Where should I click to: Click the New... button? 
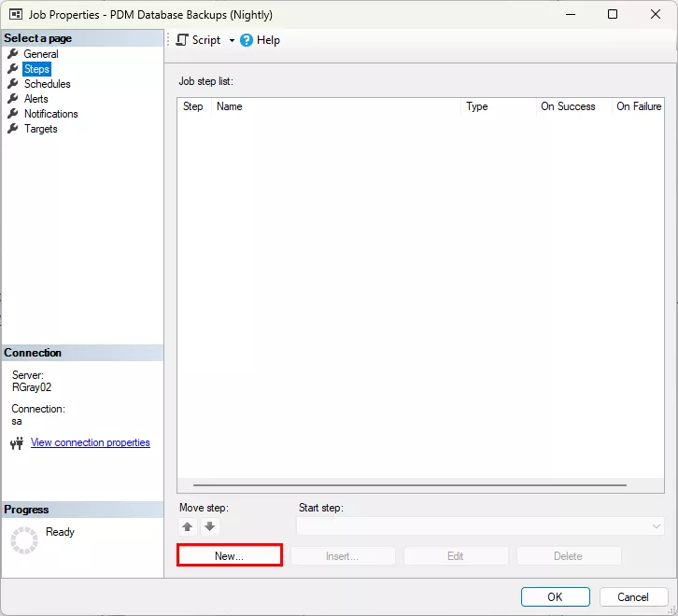(x=229, y=556)
